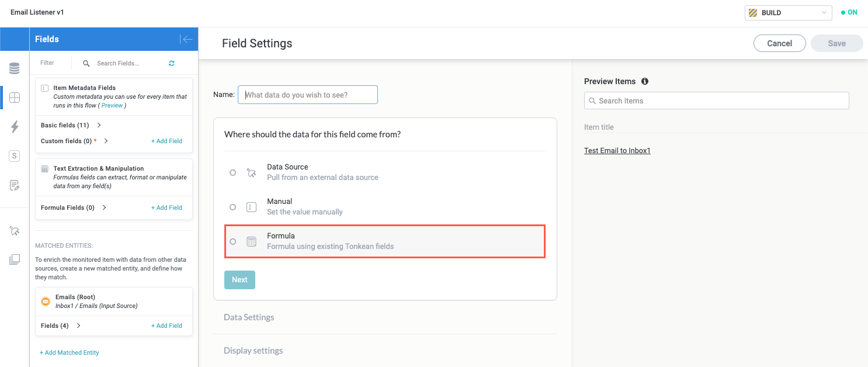Open the Test Email to Inbox1 item

617,151
